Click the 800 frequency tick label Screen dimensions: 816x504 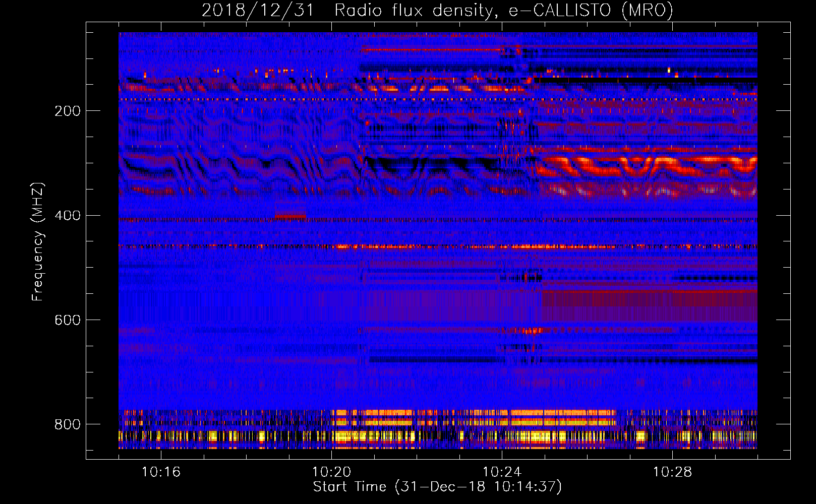tap(68, 424)
